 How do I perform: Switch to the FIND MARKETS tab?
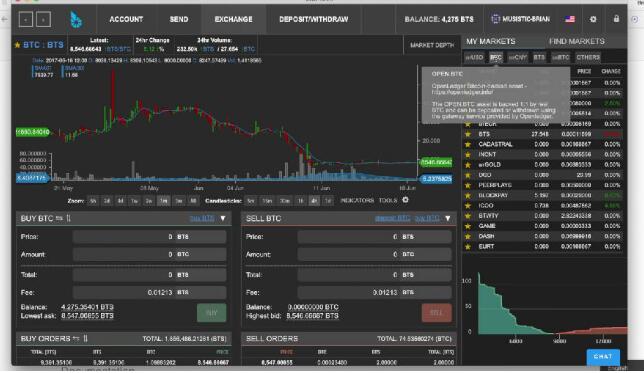click(576, 41)
